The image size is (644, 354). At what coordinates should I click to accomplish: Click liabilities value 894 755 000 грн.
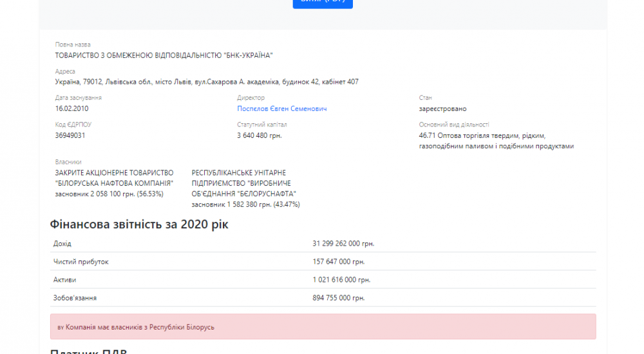(339, 298)
